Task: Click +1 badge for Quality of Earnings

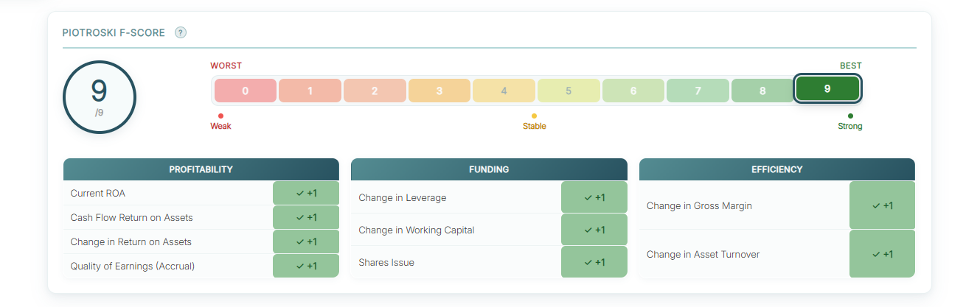Action: coord(306,266)
